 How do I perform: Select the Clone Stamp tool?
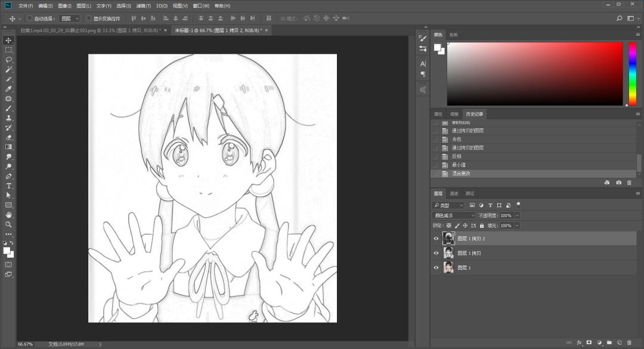point(8,118)
